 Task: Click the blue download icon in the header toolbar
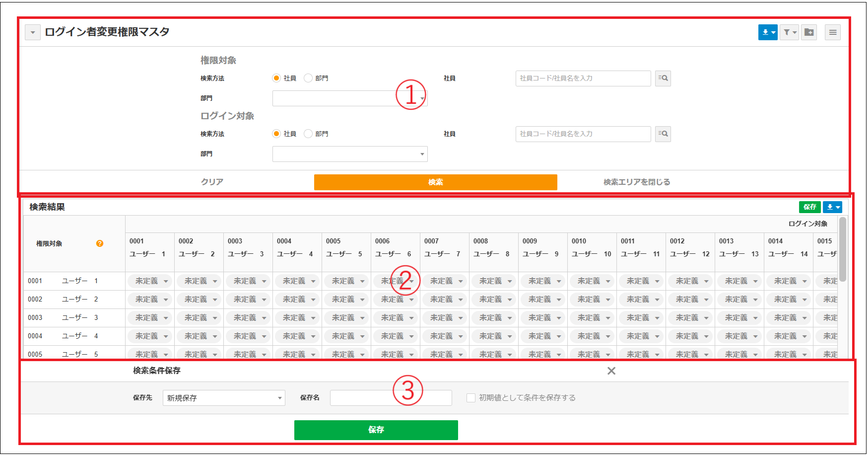[768, 32]
